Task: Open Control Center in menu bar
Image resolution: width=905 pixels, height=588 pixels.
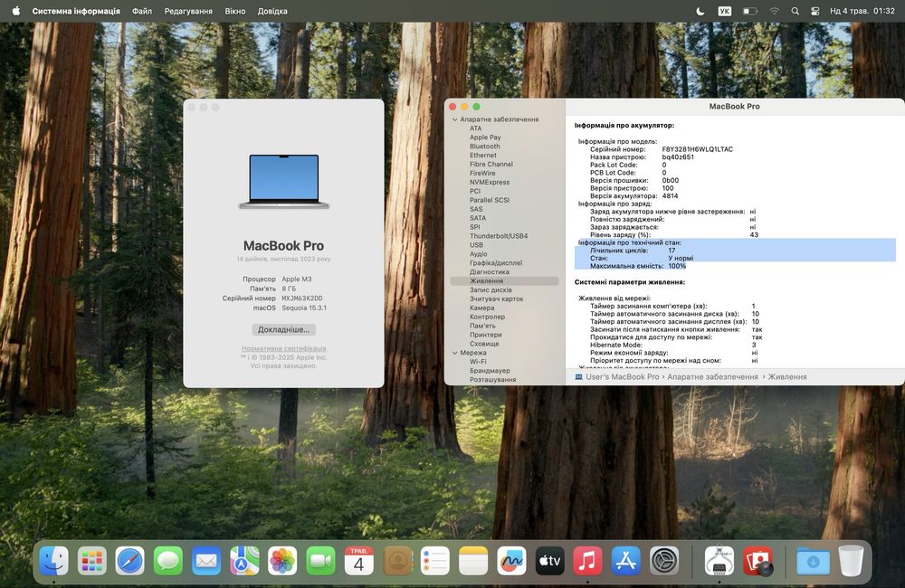Action: click(x=815, y=11)
